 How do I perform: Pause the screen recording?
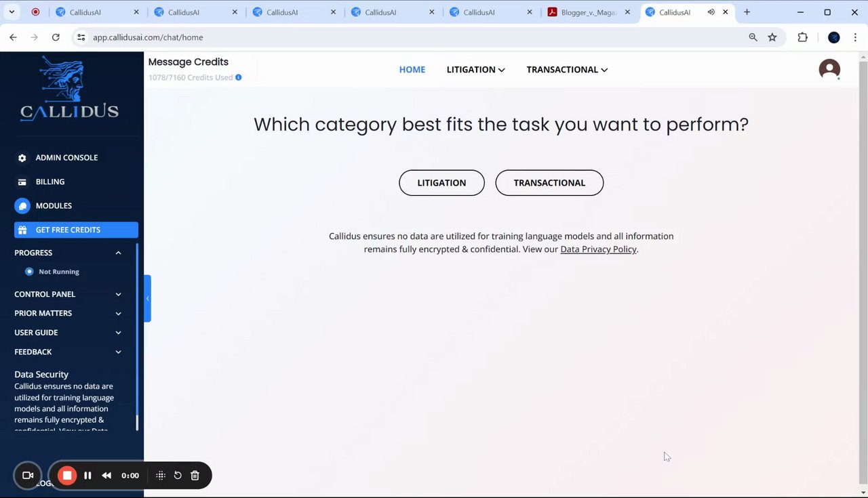pyautogui.click(x=87, y=476)
